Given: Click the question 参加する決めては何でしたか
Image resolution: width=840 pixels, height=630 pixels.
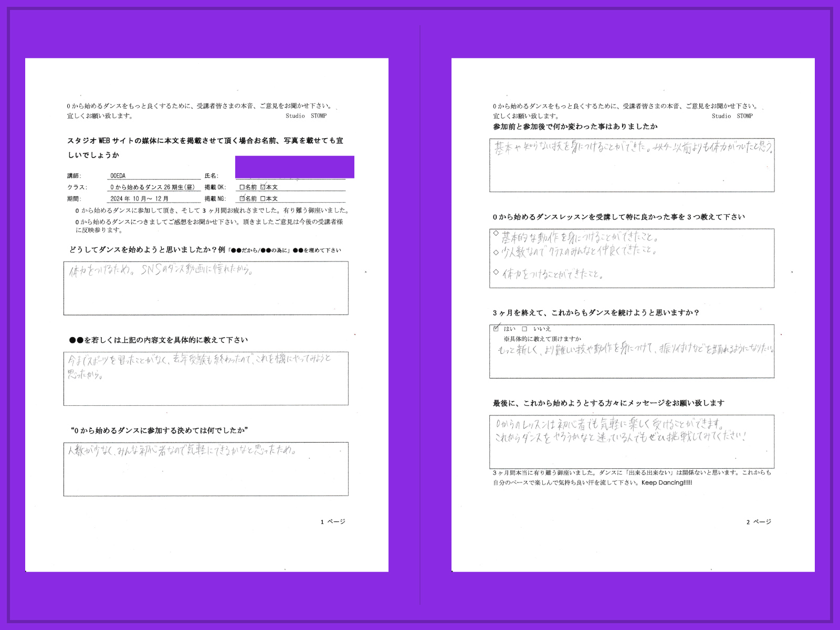Looking at the screenshot, I should (159, 430).
